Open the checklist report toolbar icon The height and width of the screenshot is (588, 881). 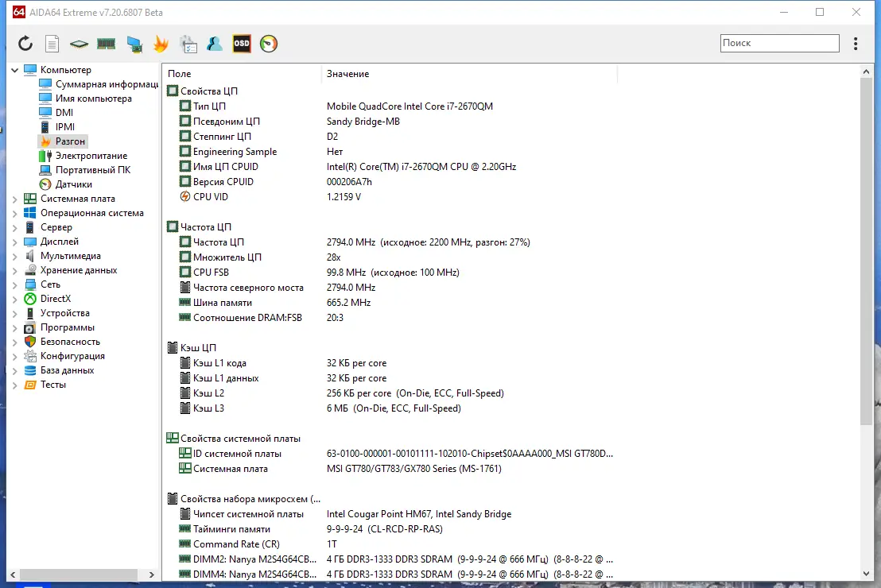click(188, 44)
